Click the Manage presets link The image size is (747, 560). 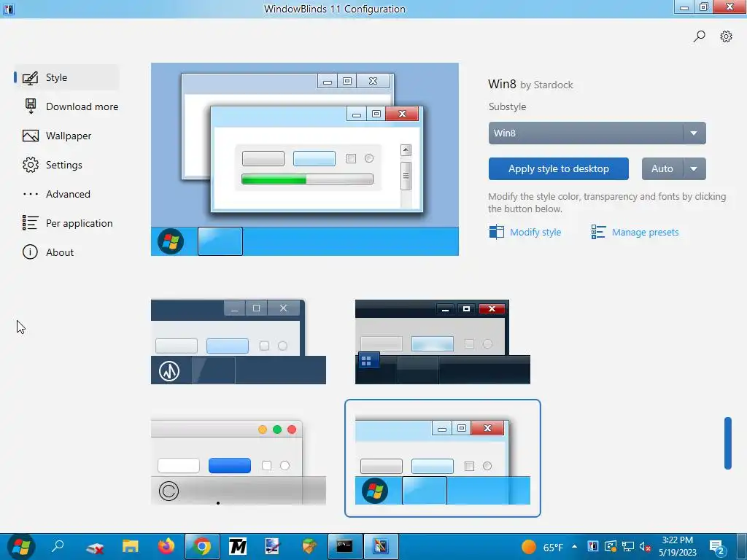coord(645,232)
